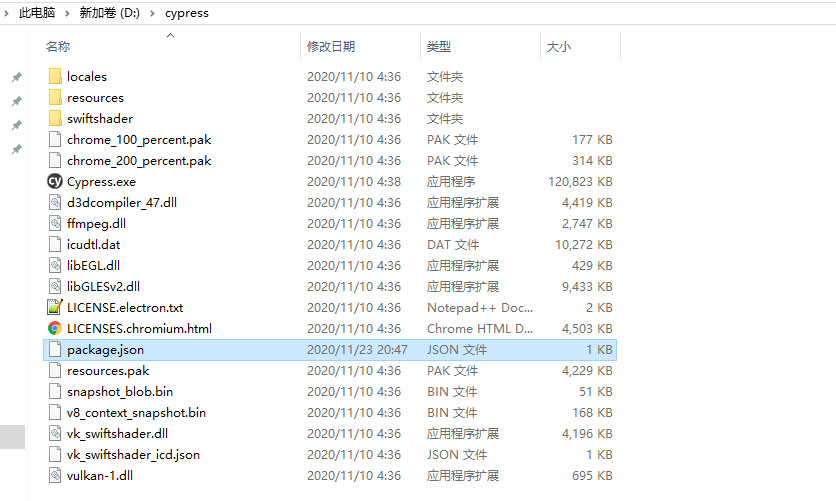Click the vk_swiftshader.dll file icon
The width and height of the screenshot is (836, 501).
pyautogui.click(x=55, y=433)
